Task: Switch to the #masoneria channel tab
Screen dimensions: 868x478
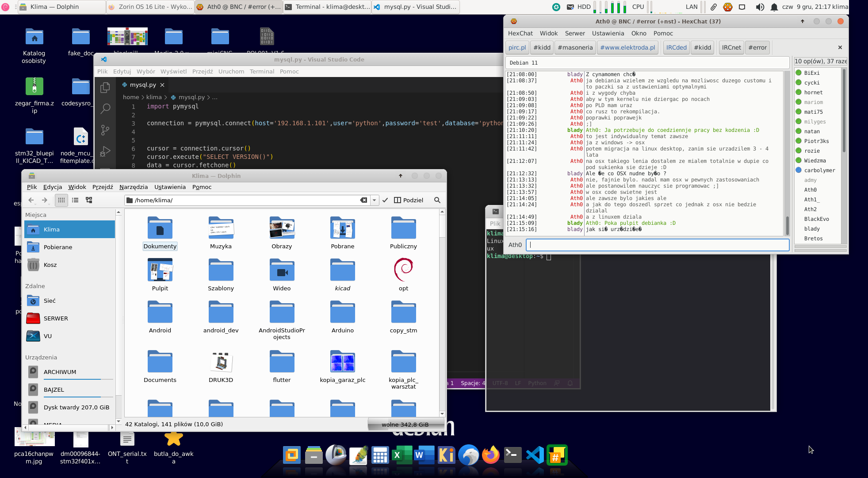Action: click(x=575, y=47)
